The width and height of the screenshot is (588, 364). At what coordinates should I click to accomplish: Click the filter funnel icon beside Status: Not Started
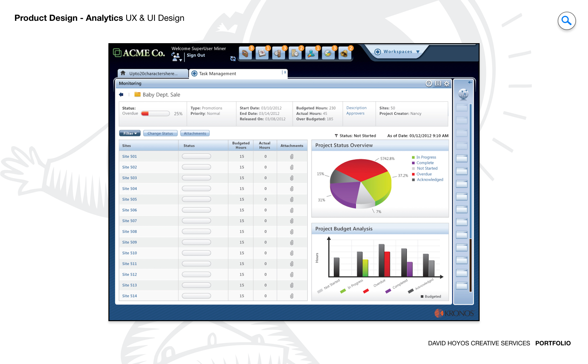[x=336, y=136]
